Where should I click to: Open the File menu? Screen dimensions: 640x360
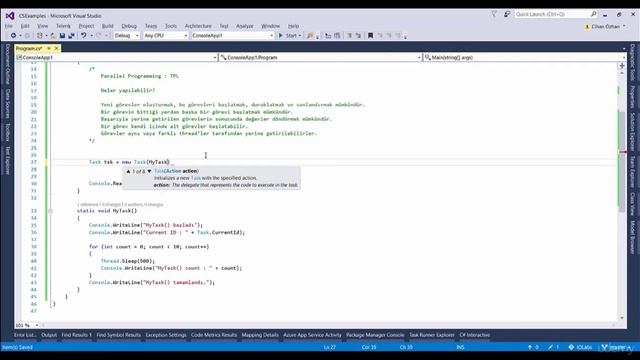[x=9, y=26]
